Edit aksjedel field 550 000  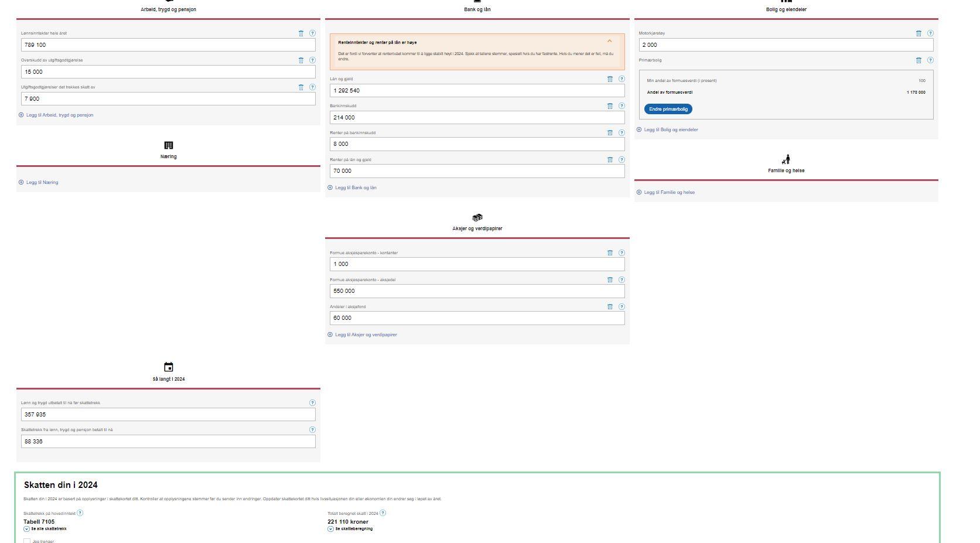(477, 291)
